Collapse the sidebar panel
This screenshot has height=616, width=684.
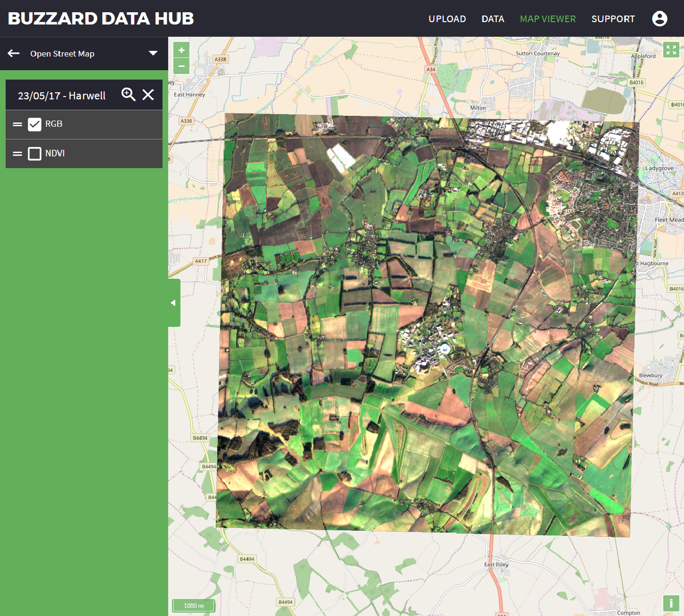tap(174, 303)
